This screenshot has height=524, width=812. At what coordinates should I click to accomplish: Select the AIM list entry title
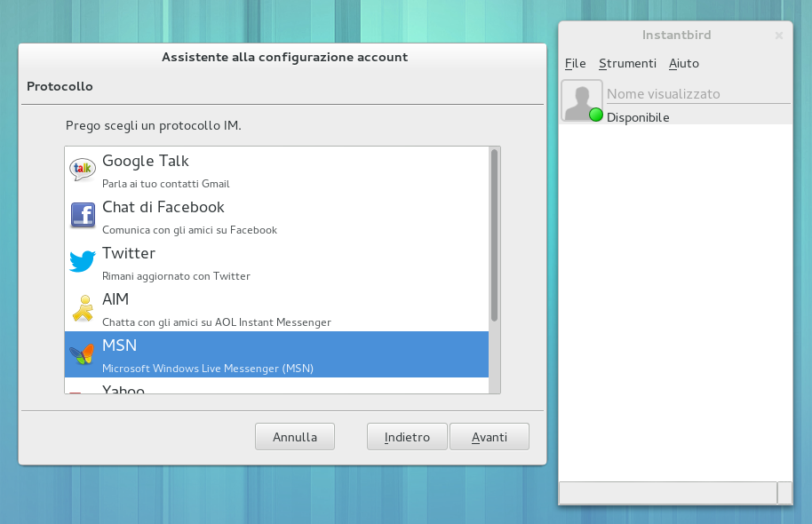coord(115,299)
